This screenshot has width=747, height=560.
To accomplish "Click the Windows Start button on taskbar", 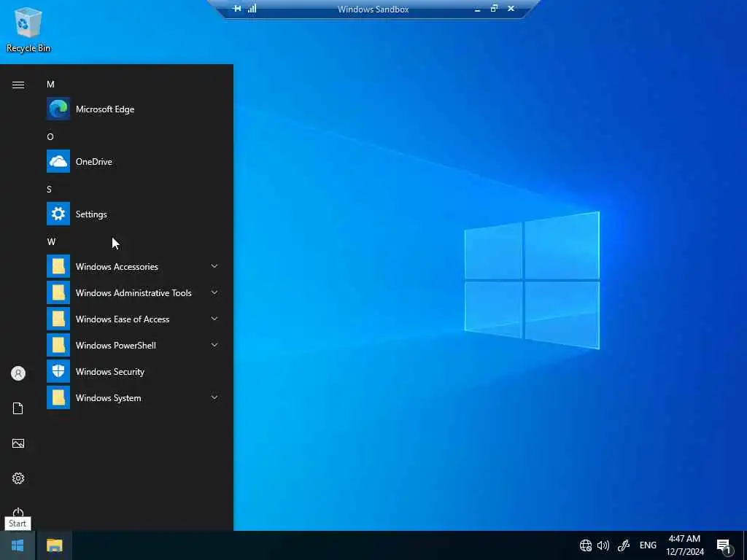I will [18, 545].
